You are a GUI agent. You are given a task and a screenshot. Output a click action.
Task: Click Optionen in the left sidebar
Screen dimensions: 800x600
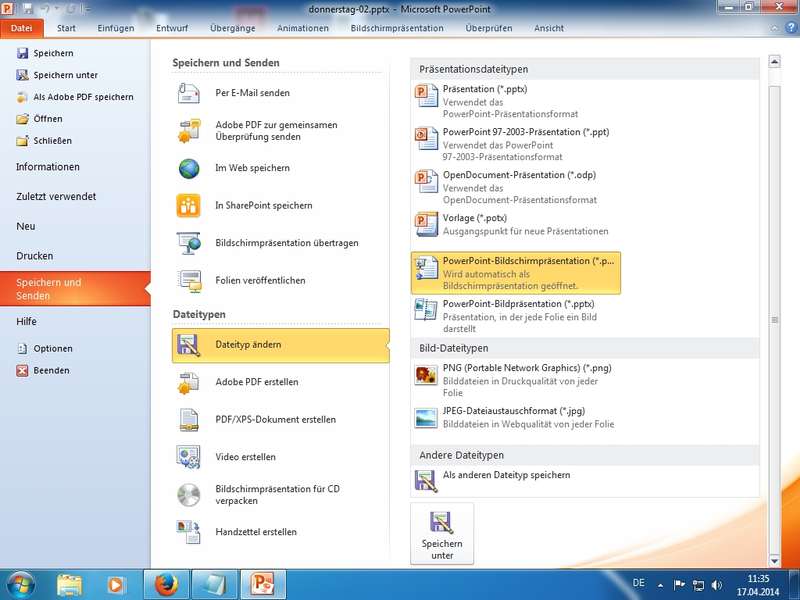(x=53, y=349)
